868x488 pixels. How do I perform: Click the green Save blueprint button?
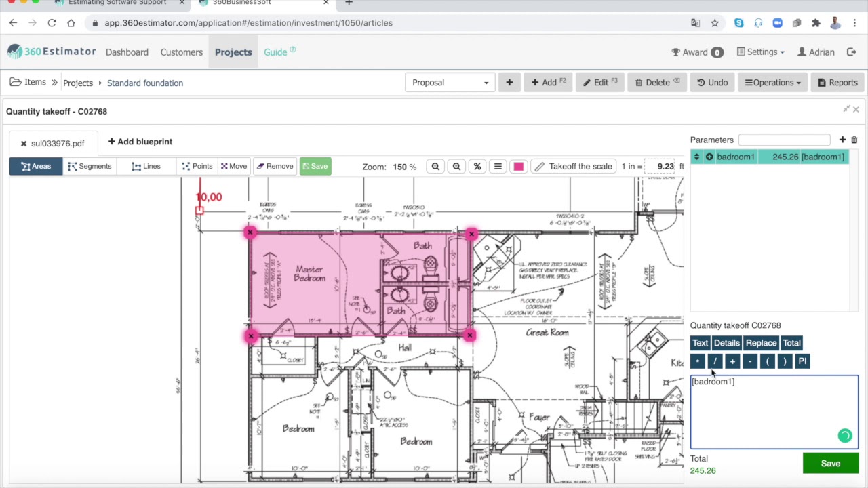[315, 166]
